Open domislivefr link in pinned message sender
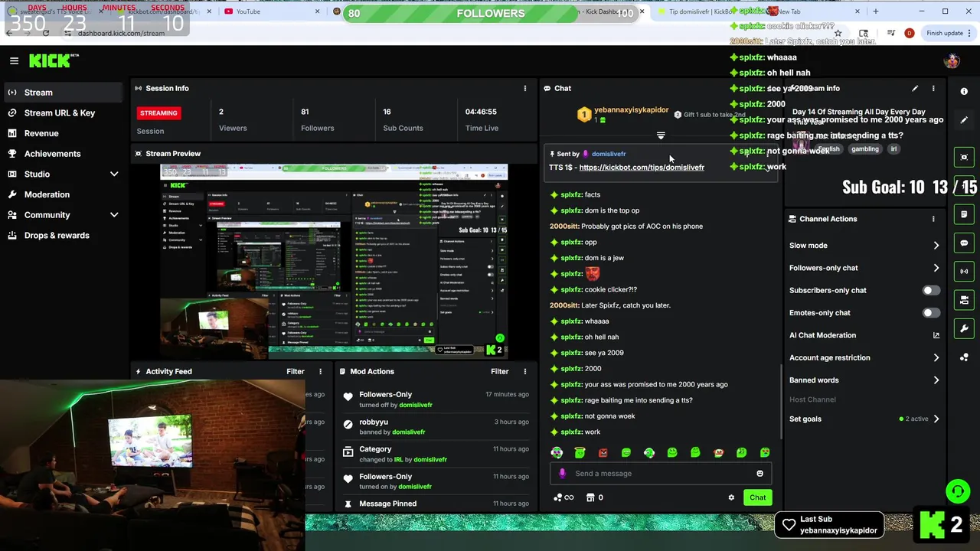The height and width of the screenshot is (551, 980). click(609, 154)
